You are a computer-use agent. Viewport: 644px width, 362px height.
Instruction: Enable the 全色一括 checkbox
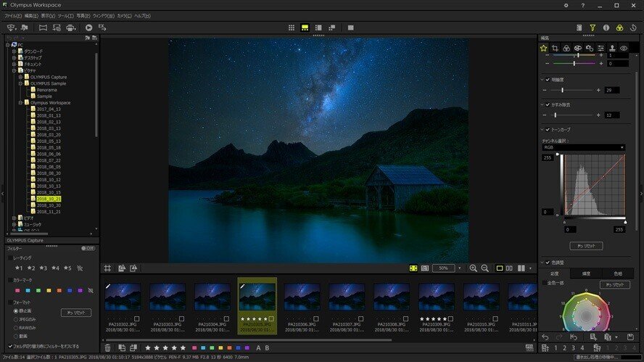pos(545,283)
